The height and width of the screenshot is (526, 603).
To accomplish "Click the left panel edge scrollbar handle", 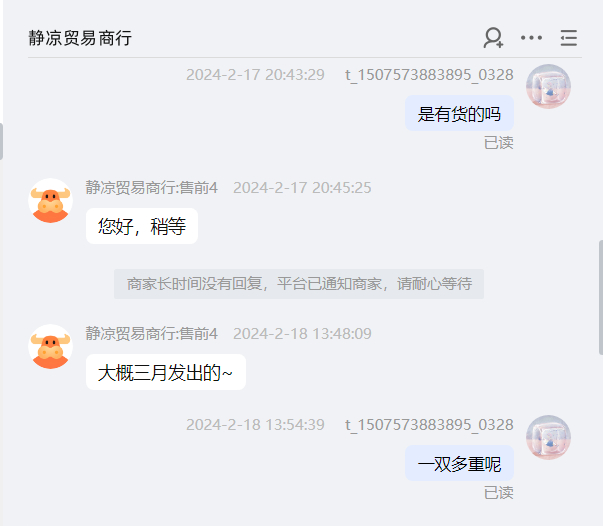I will pyautogui.click(x=2, y=141).
